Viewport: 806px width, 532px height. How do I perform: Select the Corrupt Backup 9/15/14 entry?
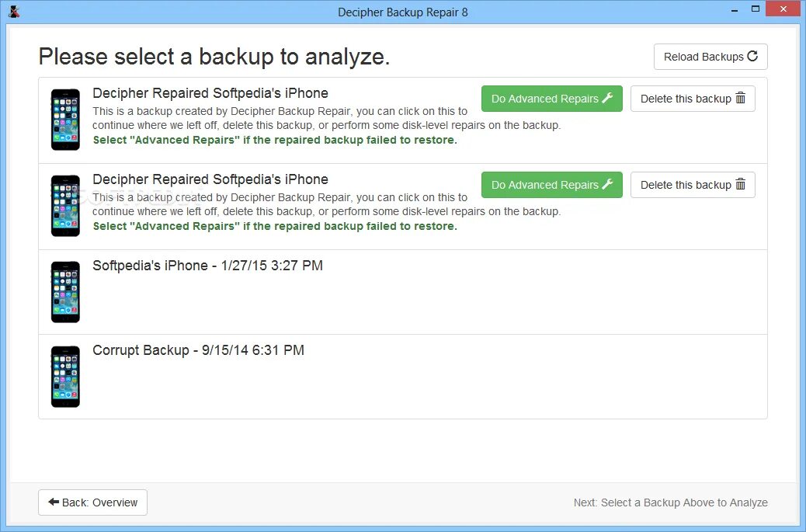pos(198,350)
